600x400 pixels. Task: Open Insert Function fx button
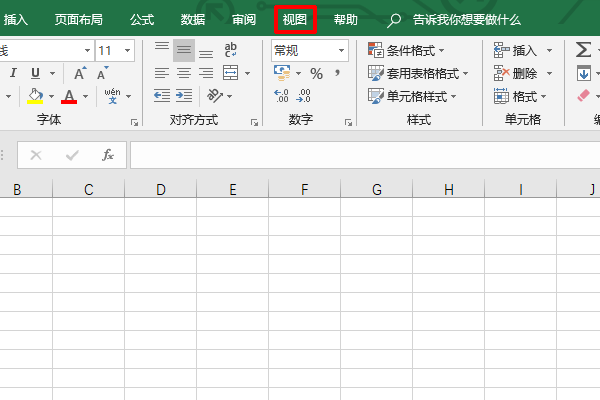pos(108,155)
